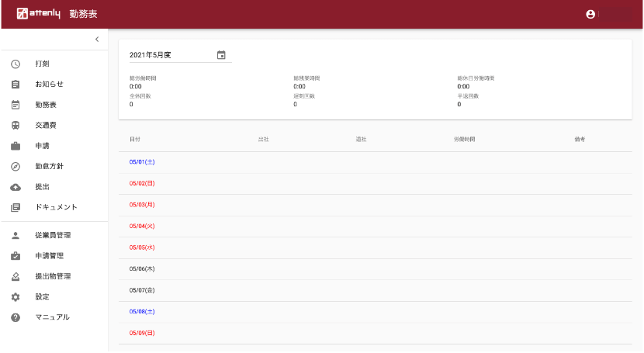Collapse the sidebar with the chevron arrow
Viewport: 644px width, 353px height.
(97, 39)
